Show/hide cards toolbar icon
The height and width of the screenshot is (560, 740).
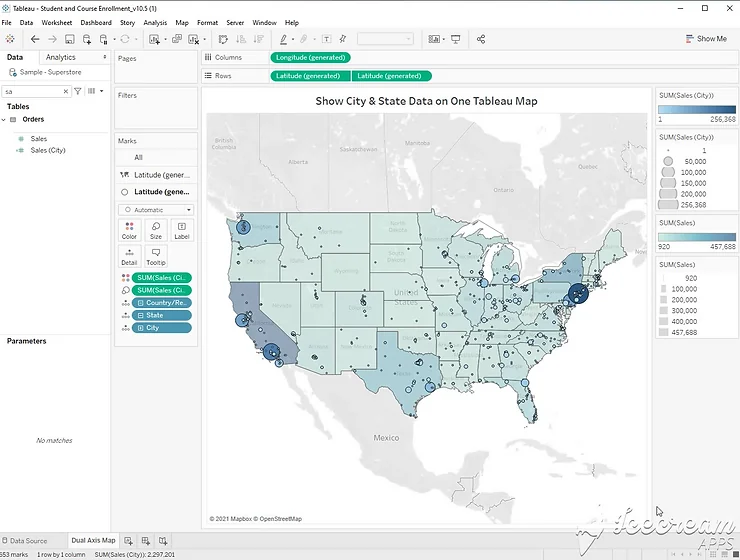[434, 39]
